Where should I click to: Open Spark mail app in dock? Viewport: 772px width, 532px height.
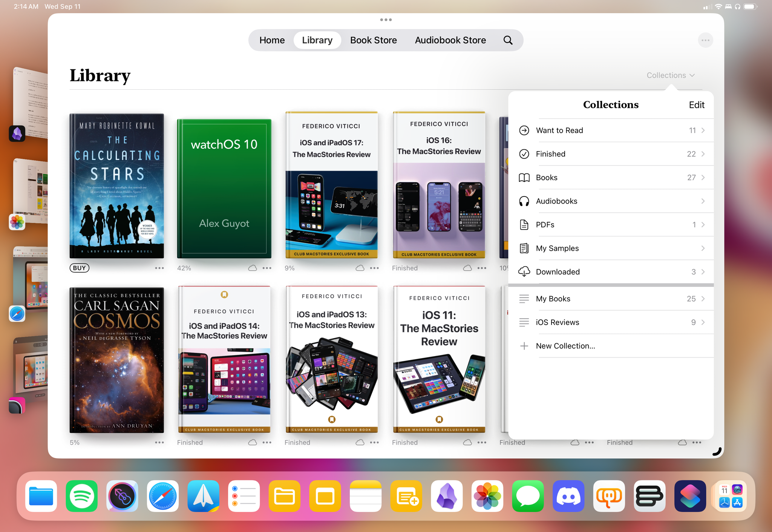tap(204, 496)
